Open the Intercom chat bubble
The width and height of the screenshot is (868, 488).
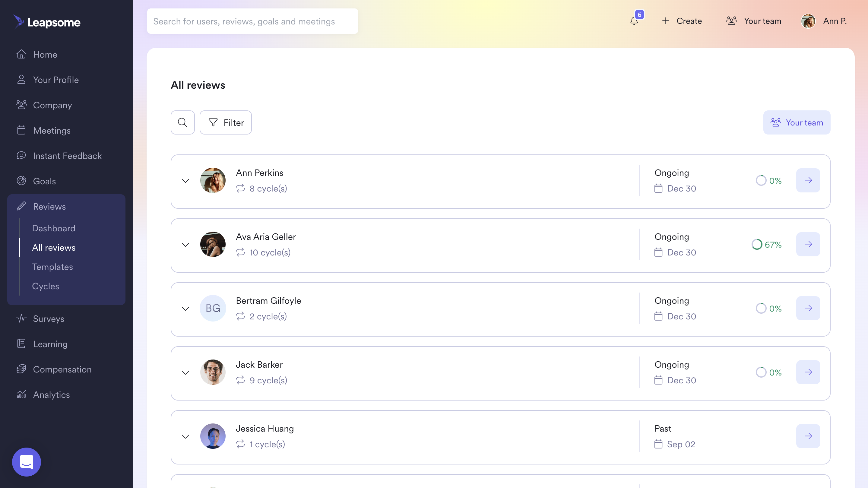coord(26,462)
